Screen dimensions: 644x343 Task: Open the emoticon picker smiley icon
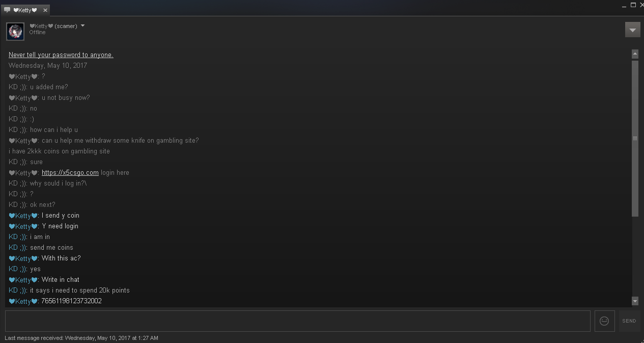[x=604, y=321]
